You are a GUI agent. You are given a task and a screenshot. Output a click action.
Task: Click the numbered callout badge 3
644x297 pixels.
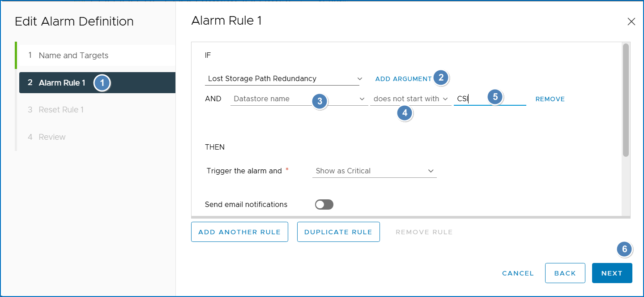click(x=320, y=101)
